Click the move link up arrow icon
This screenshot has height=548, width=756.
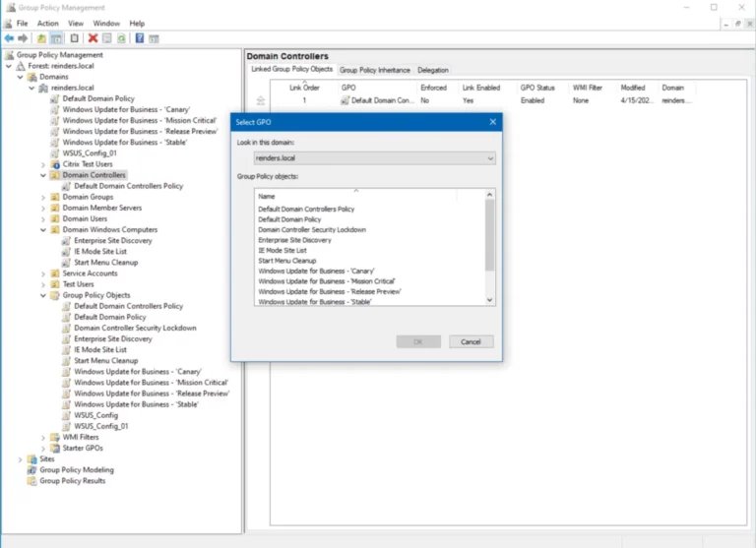261,100
